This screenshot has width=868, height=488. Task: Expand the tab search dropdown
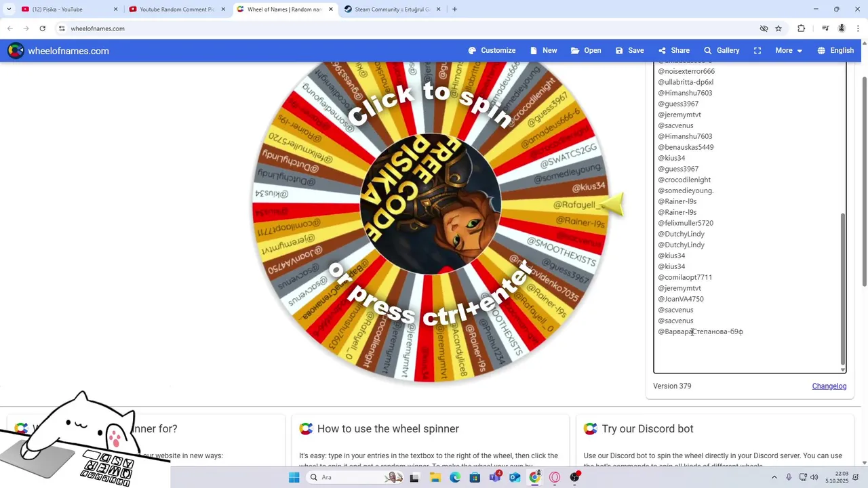[9, 9]
